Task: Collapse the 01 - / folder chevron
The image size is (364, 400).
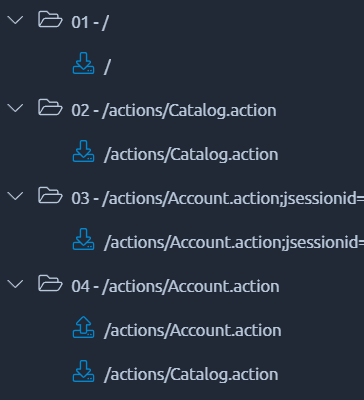Action: tap(15, 20)
